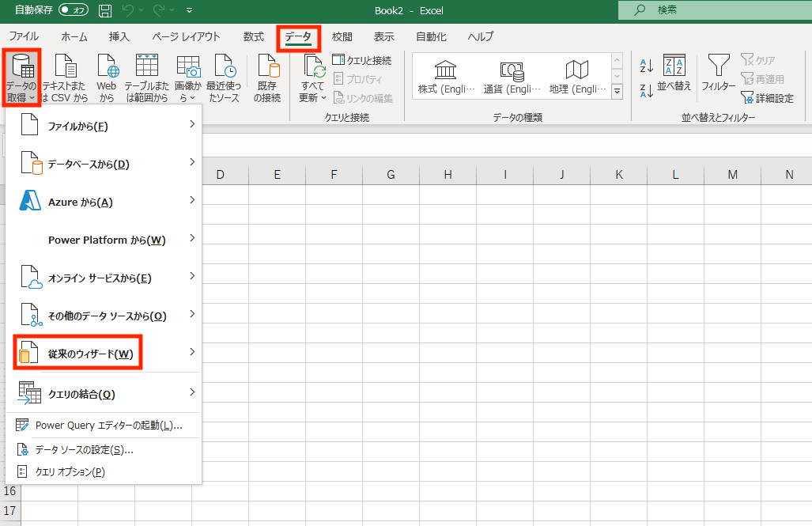Open 最近使ったソース recent sources icon
Viewport: 812px width, 526px height.
click(x=225, y=66)
